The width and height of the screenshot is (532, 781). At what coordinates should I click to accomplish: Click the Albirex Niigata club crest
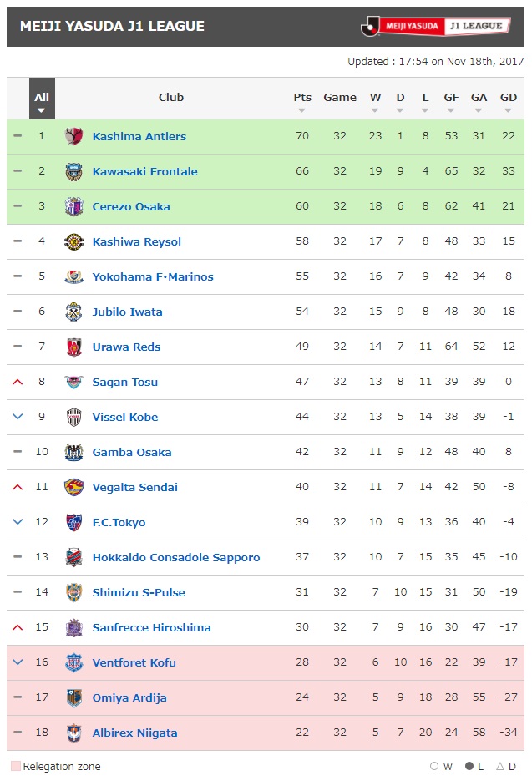(x=73, y=733)
